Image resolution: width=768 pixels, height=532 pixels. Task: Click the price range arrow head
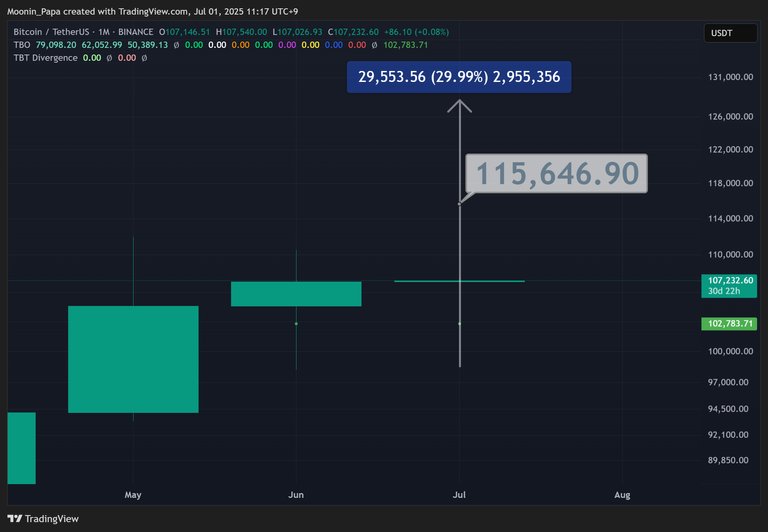(x=459, y=105)
